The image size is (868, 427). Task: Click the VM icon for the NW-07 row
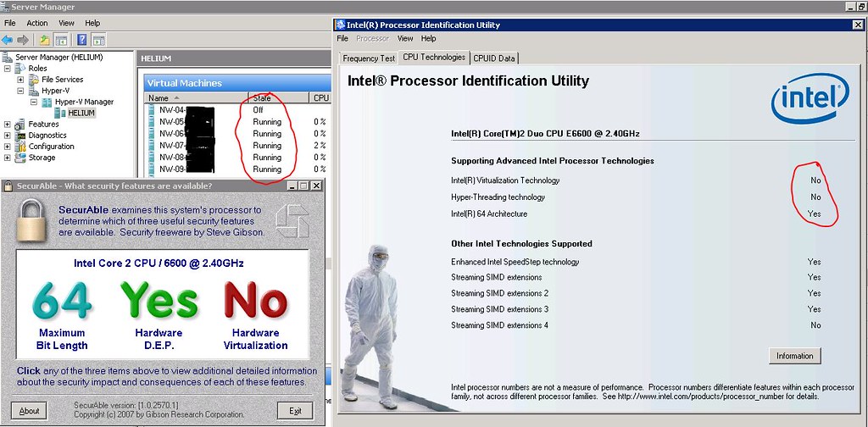pyautogui.click(x=152, y=146)
